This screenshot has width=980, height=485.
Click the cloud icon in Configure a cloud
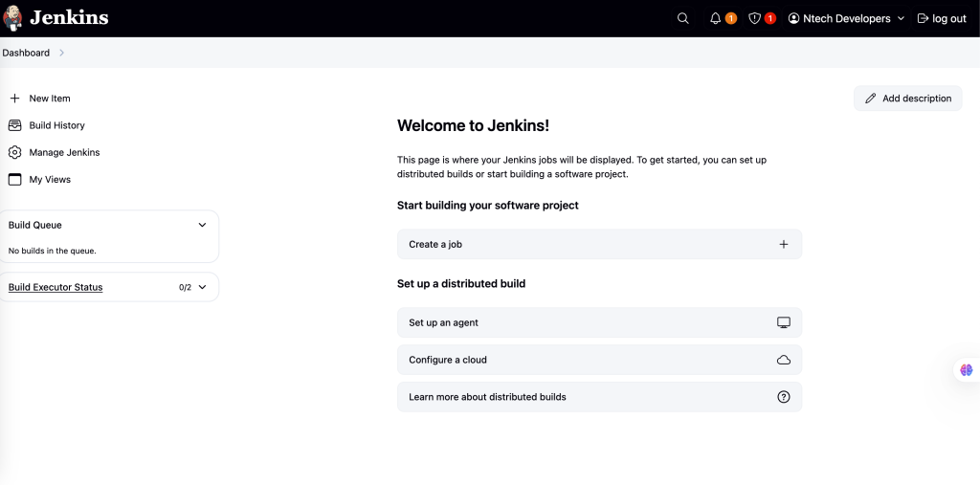point(784,360)
